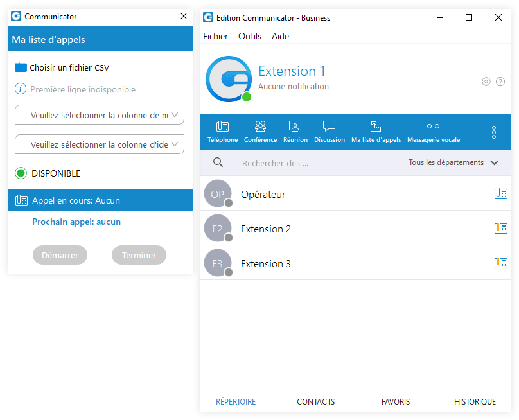The height and width of the screenshot is (420, 519).
Task: Open the Aide menu
Action: click(280, 36)
